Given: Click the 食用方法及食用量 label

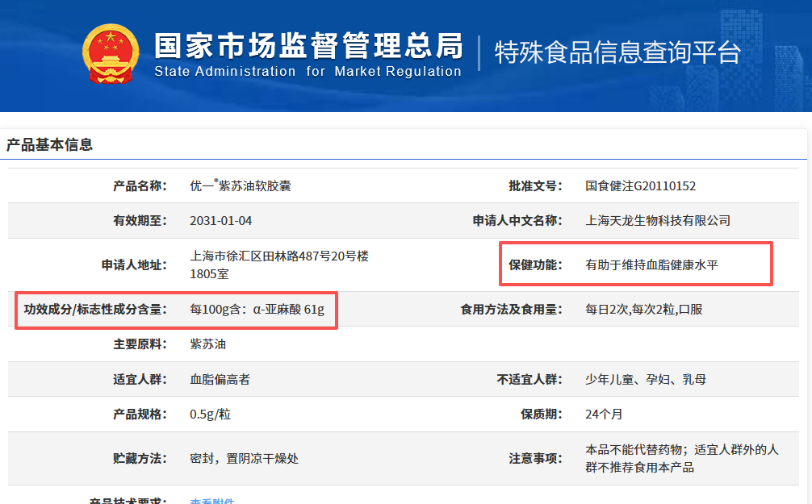Looking at the screenshot, I should pyautogui.click(x=512, y=310).
